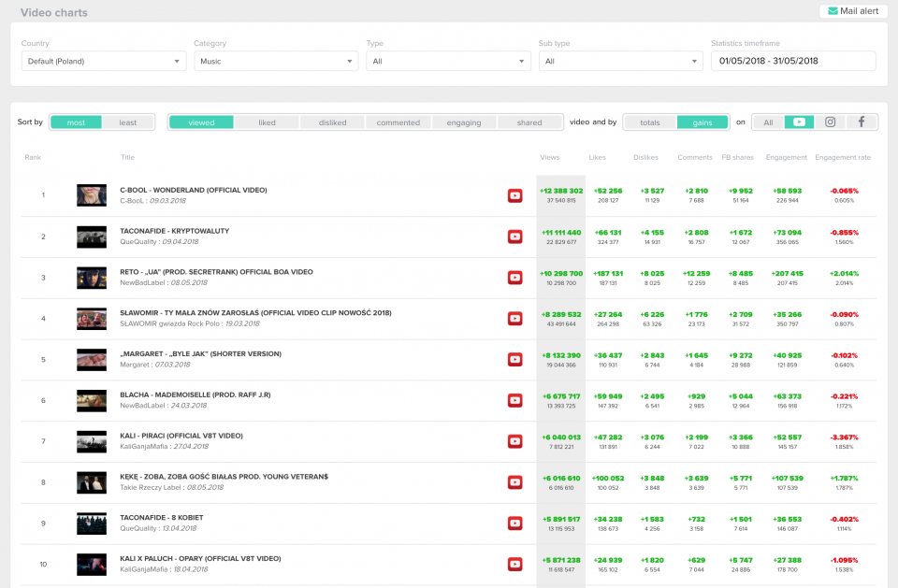Open YouTube icon for Kali x Paluch Opary
Viewport: 898px width, 588px height.
pos(514,565)
